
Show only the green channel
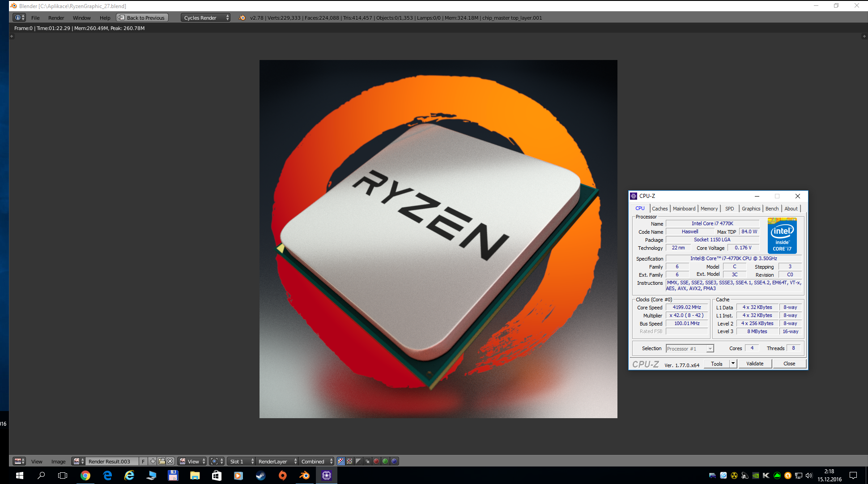[385, 461]
